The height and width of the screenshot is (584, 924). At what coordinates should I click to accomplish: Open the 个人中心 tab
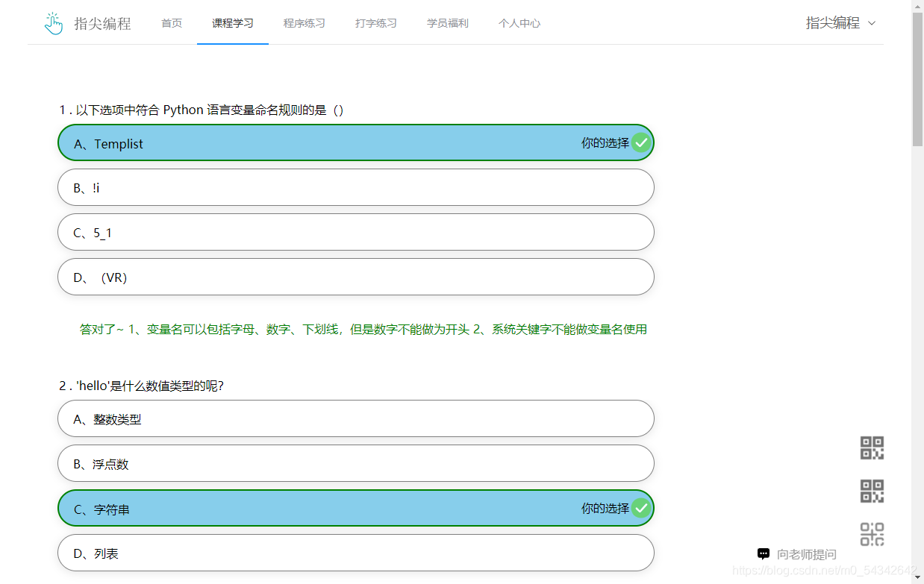pyautogui.click(x=519, y=23)
